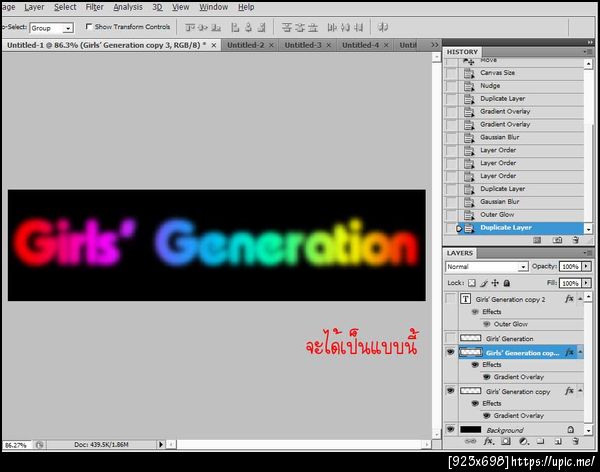Toggle Lock position icon
This screenshot has height=472, width=600.
click(495, 283)
